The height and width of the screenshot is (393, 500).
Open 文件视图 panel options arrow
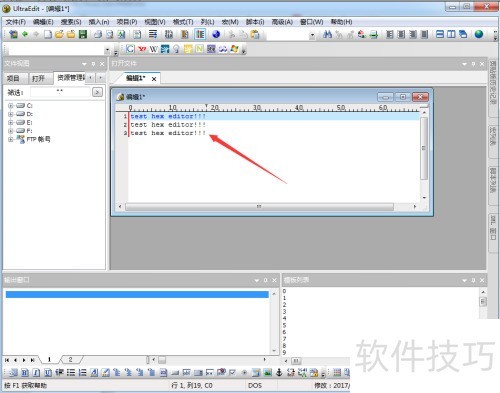[84, 64]
